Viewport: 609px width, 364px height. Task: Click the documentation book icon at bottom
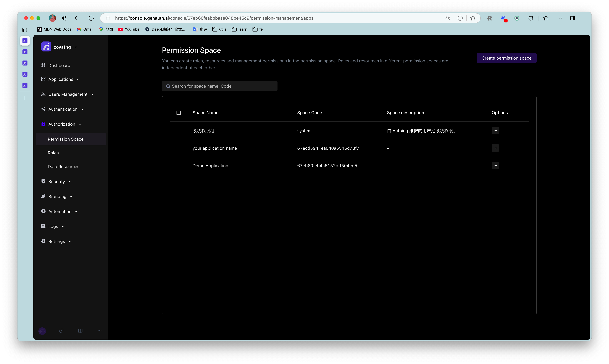click(x=80, y=331)
